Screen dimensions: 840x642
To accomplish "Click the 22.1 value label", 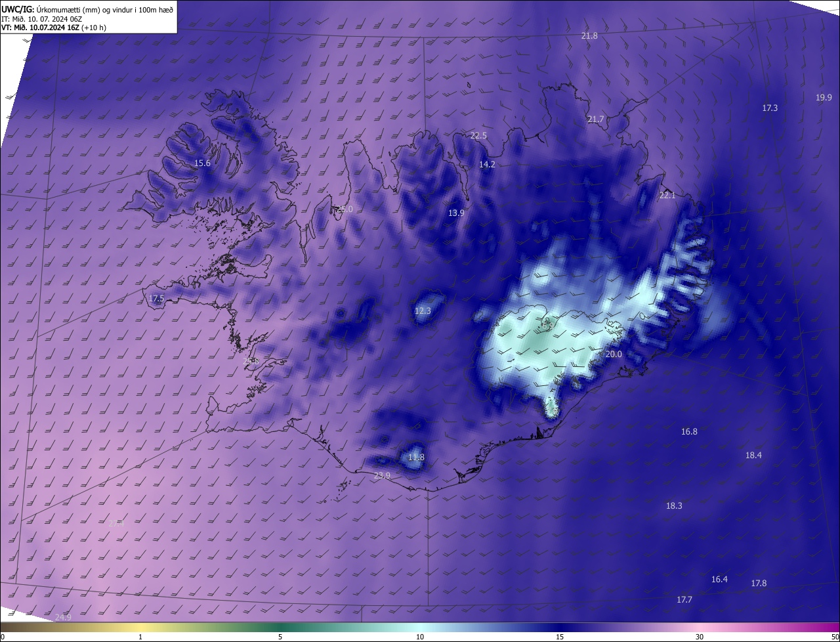I will (667, 195).
